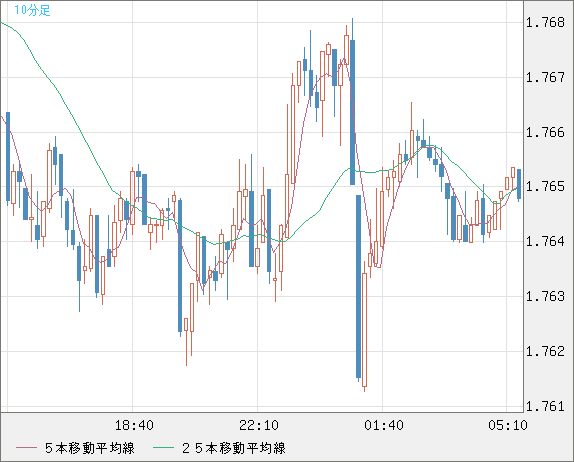
Task: Click the 10分足 timeframe label
Action: tap(32, 10)
